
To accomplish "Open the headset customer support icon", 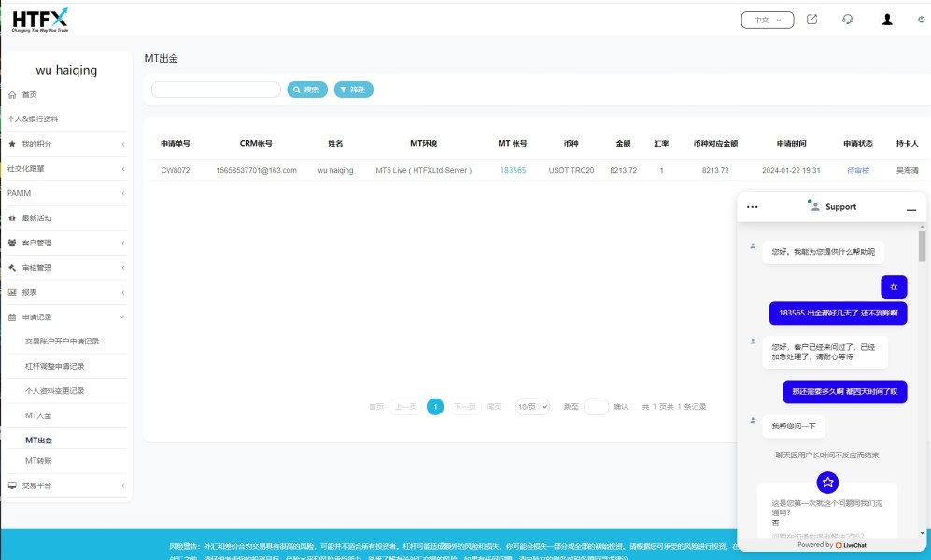I will click(848, 20).
